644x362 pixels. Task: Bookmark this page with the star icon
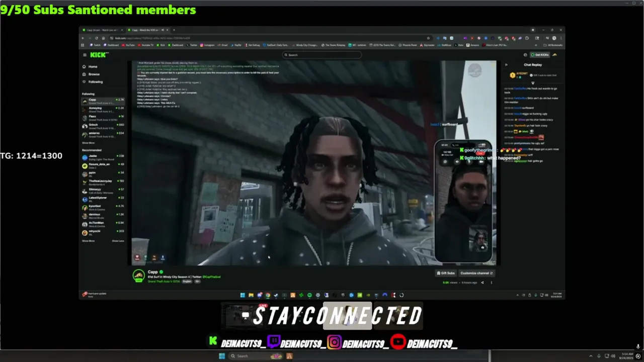point(428,38)
